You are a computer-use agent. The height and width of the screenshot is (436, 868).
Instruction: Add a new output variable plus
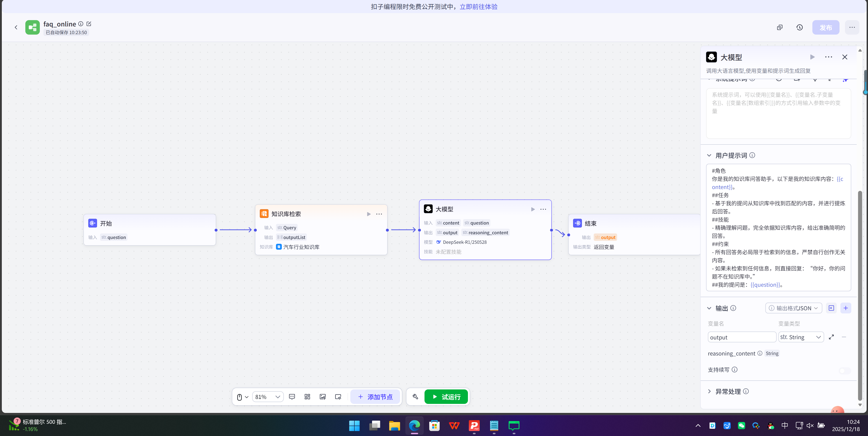click(x=845, y=308)
